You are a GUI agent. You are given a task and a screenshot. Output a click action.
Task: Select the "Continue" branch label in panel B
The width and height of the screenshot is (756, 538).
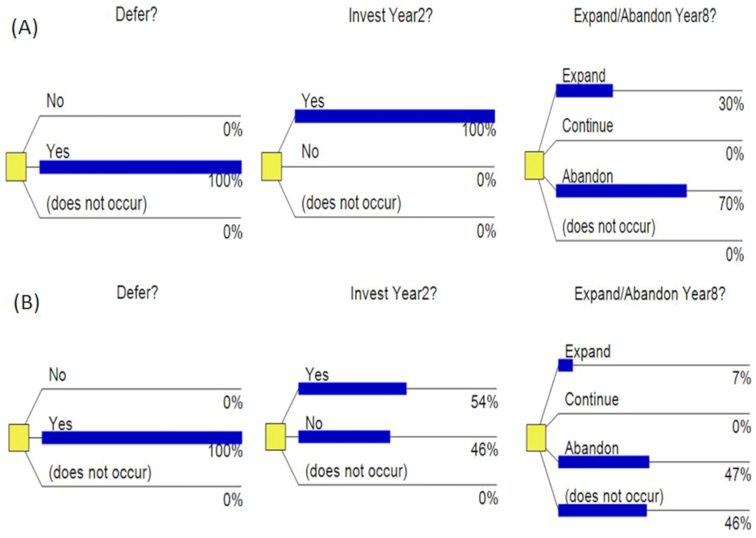[592, 400]
